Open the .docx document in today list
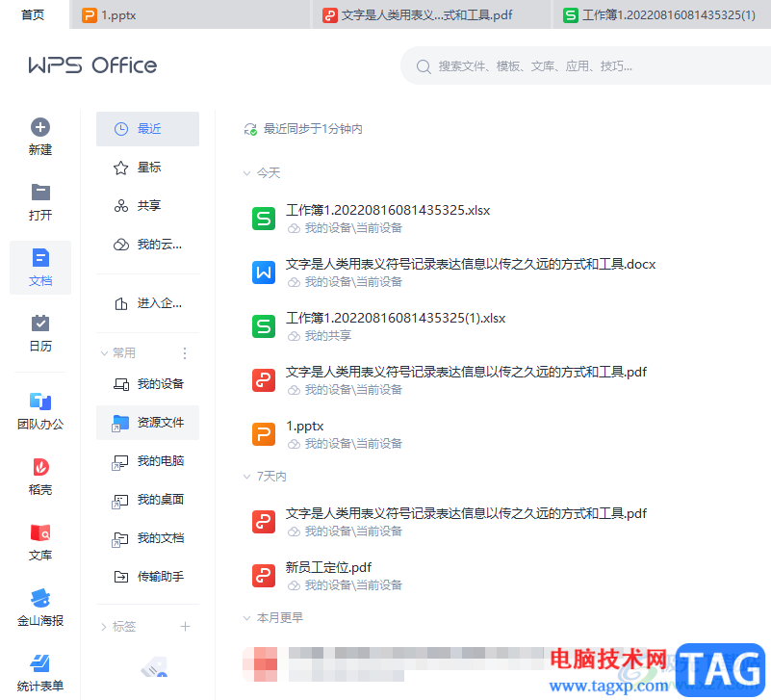771x700 pixels. pos(471,264)
